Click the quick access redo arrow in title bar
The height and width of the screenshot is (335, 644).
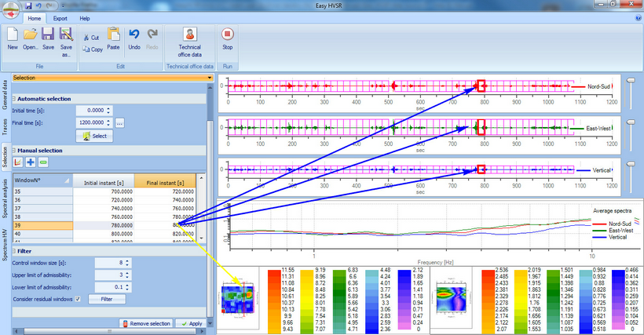pos(49,5)
